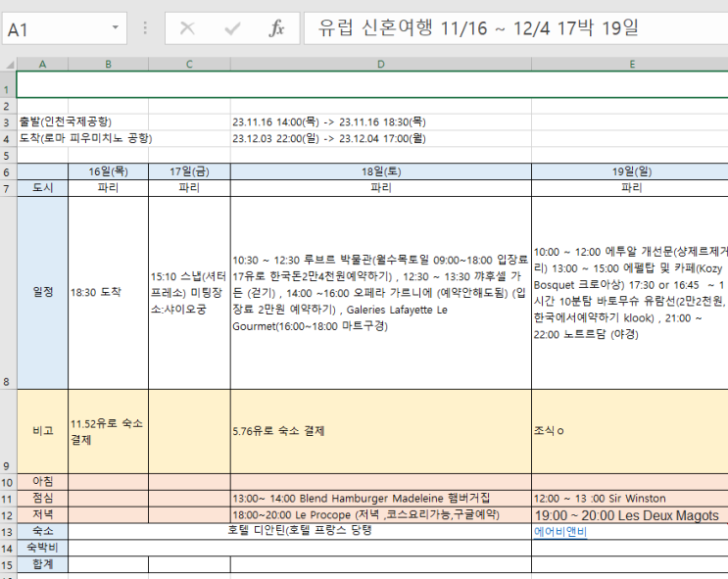Click the Les Deux Magots dinner cell

tap(630, 514)
